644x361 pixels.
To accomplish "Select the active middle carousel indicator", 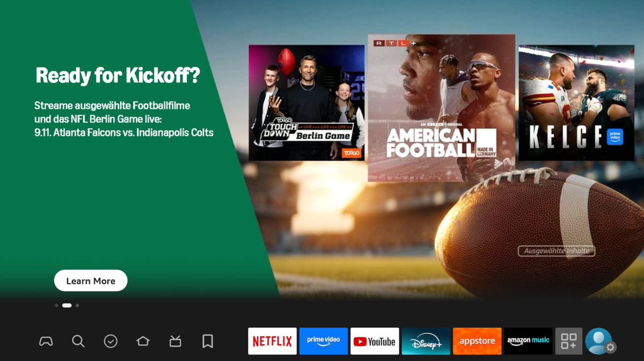I will click(67, 305).
